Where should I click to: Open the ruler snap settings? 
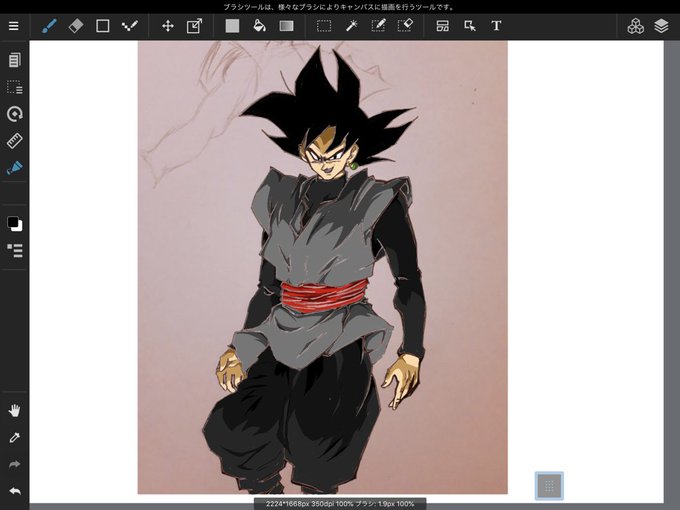(x=14, y=141)
